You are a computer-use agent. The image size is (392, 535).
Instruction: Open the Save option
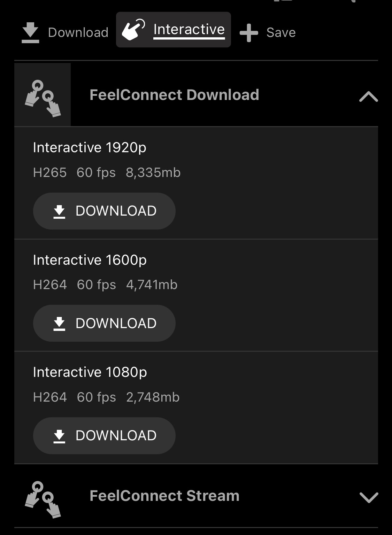tap(281, 32)
